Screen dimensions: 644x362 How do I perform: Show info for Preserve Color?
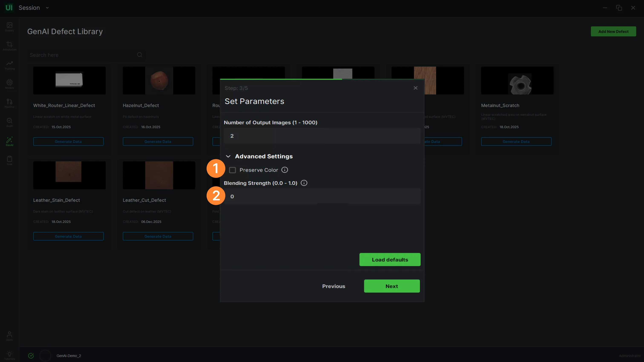(285, 170)
